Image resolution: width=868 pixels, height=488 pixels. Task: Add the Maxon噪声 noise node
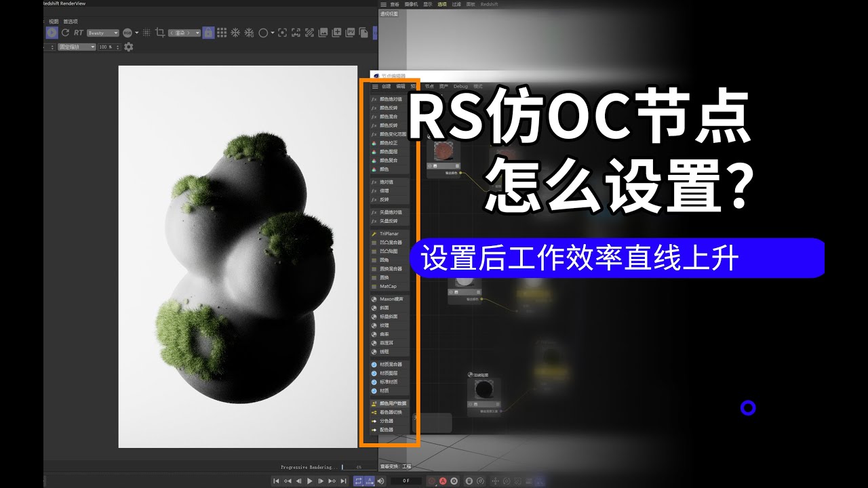coord(389,299)
